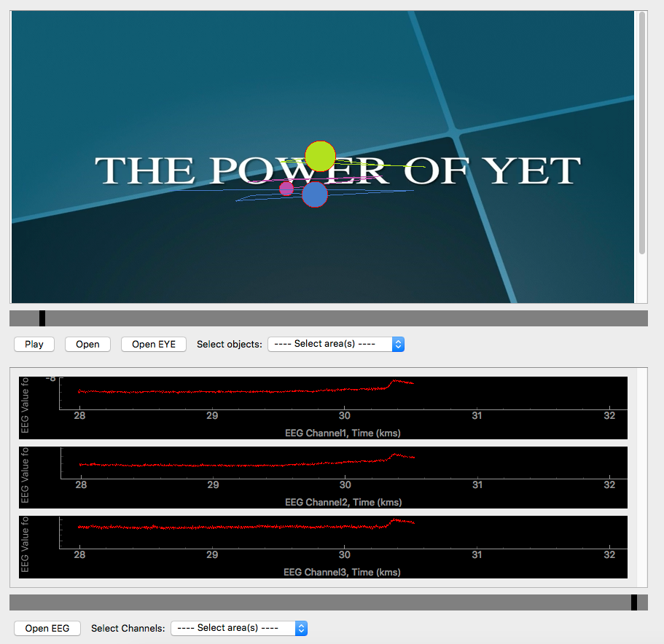Click tick label 31 on Channel1 axis

(477, 415)
